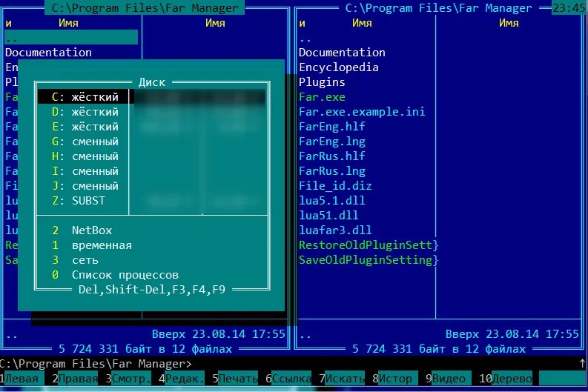Open the временная panel plugin entry
The width and height of the screenshot is (588, 392).
click(152, 245)
